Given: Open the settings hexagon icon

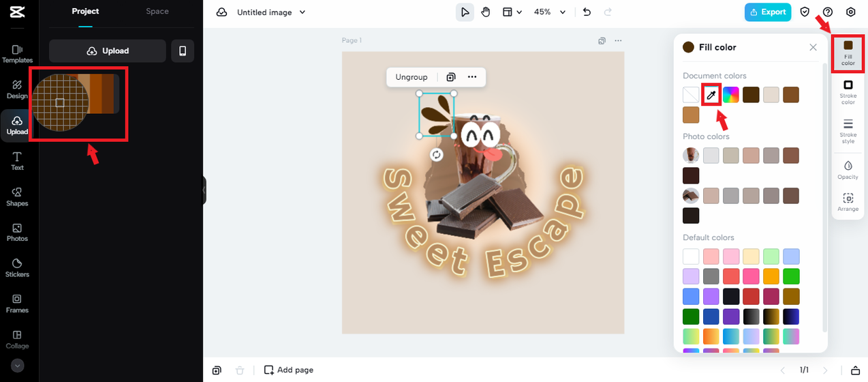Looking at the screenshot, I should [850, 12].
